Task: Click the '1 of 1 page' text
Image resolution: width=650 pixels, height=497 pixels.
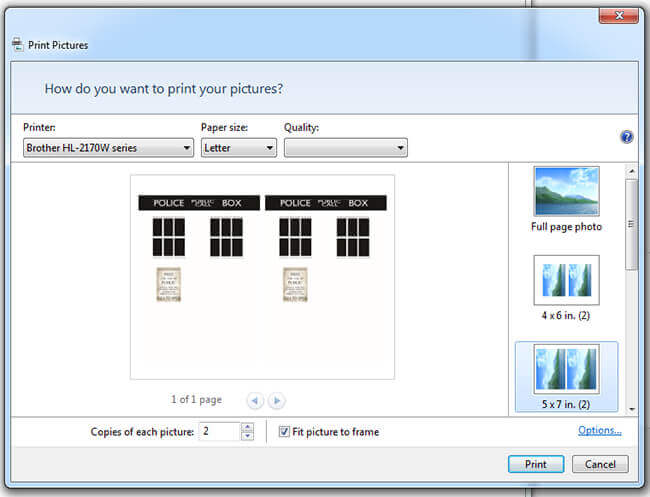Action: point(196,399)
